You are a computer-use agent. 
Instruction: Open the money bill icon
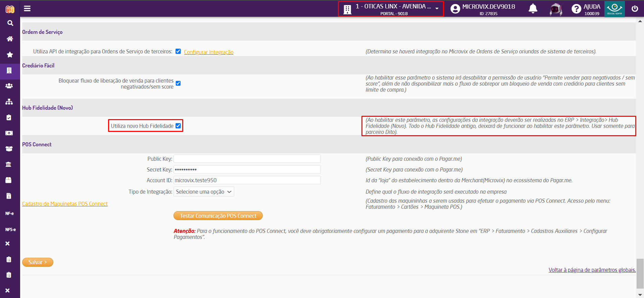(9, 133)
